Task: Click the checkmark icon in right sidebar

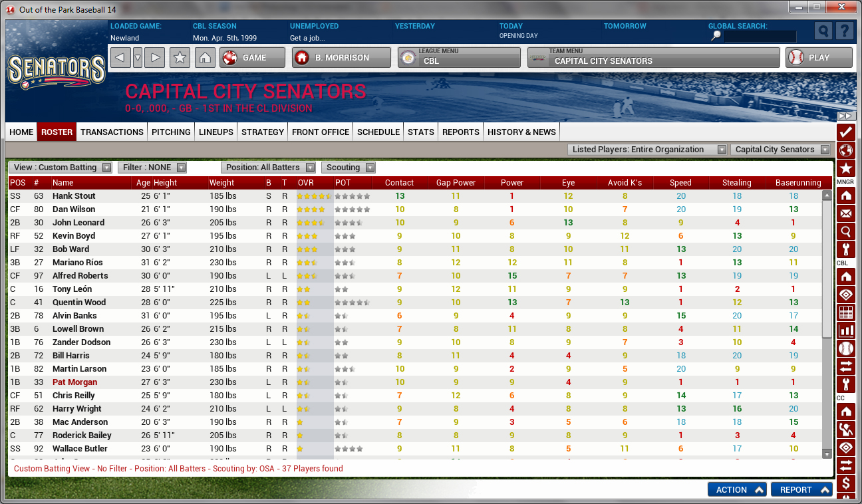Action: [846, 132]
